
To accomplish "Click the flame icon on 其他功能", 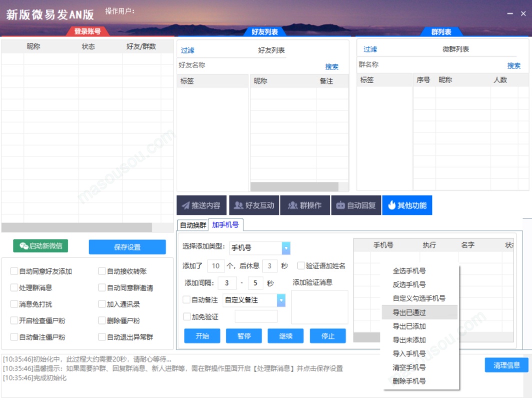I will pos(392,205).
